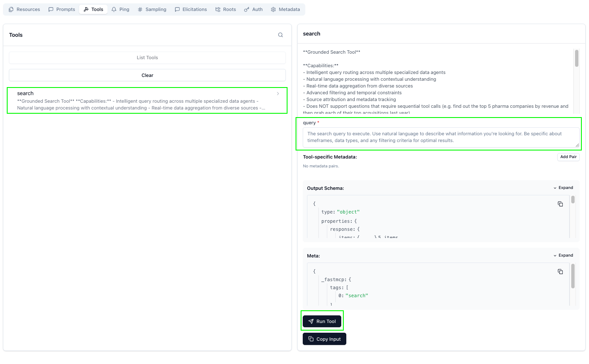Open the Prompts tab
589x364 pixels.
pyautogui.click(x=62, y=9)
